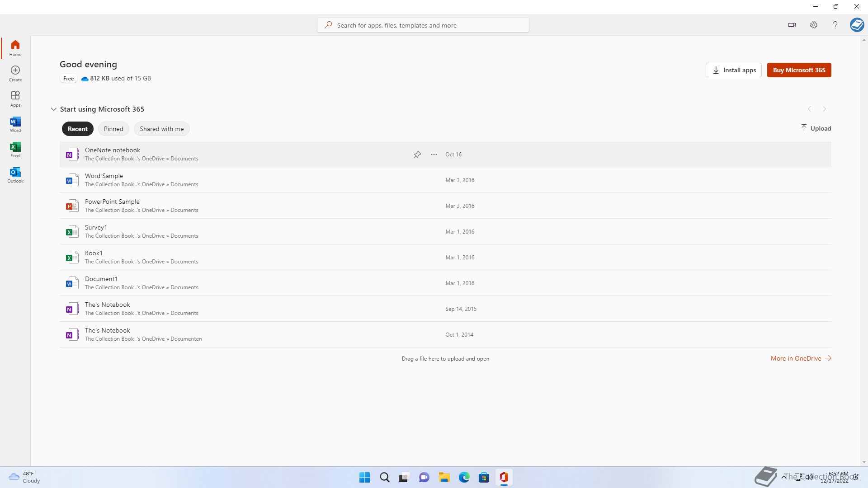The height and width of the screenshot is (488, 868).
Task: Open the account profile avatar
Action: tap(857, 25)
